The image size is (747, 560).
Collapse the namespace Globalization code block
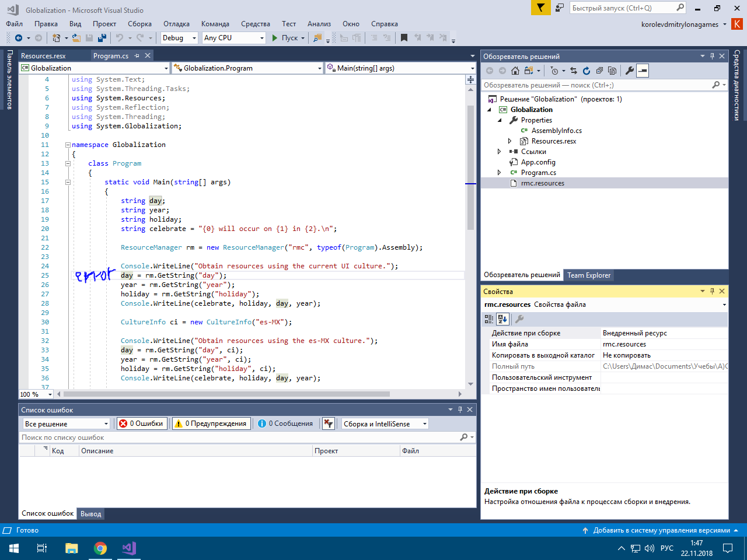tap(68, 145)
